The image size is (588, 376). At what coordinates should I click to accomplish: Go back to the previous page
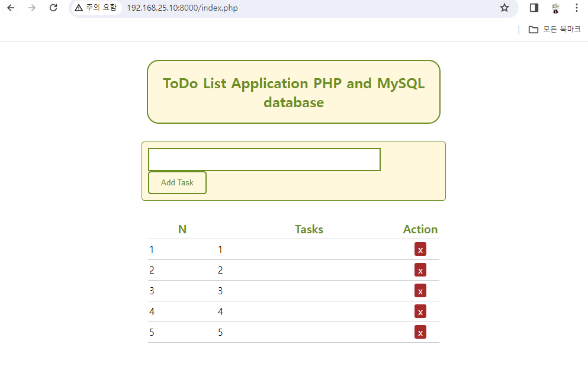11,8
